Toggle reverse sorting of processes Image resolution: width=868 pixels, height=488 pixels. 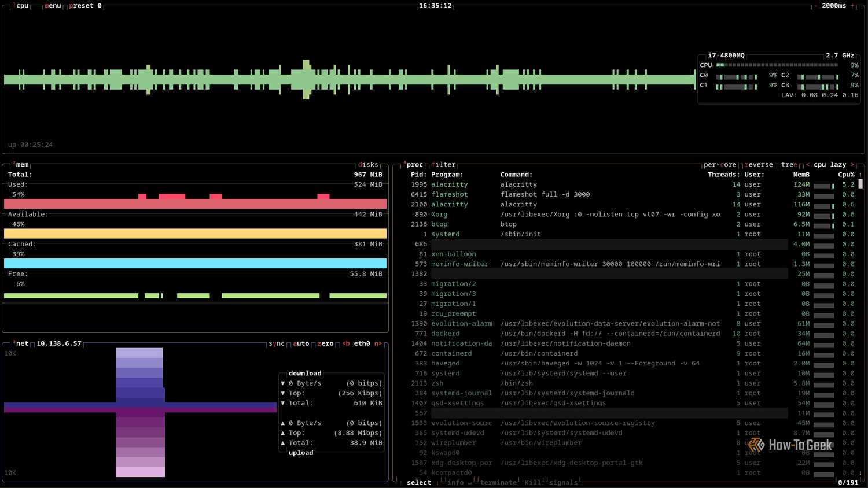coord(759,165)
